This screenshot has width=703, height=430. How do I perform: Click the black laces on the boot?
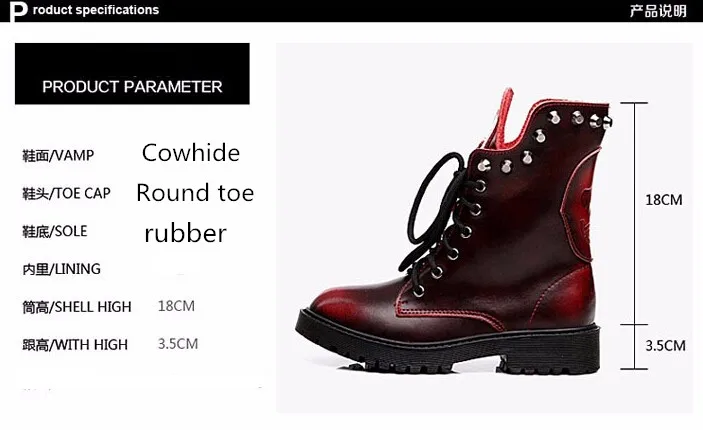pos(435,215)
